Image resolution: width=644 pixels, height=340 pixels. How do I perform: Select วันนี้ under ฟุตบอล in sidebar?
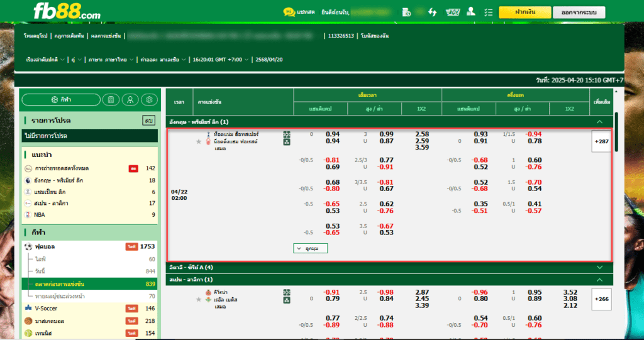coord(89,271)
